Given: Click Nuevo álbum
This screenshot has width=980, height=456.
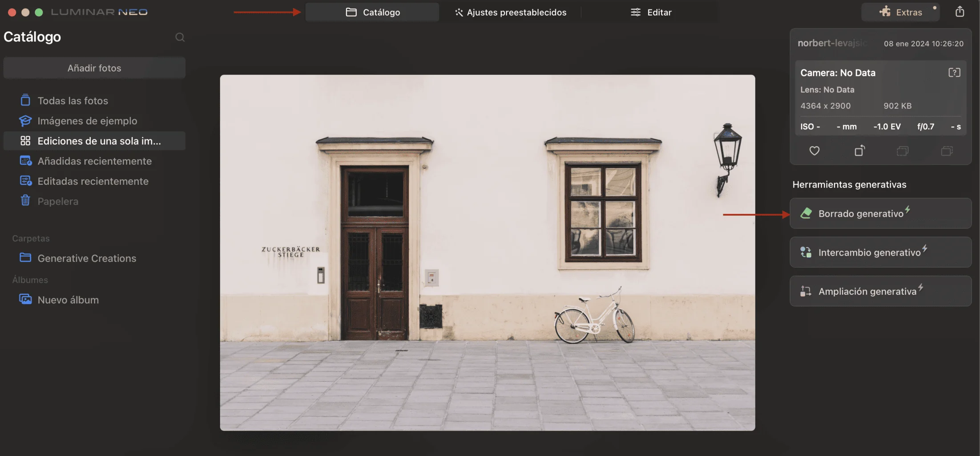Looking at the screenshot, I should pos(94,300).
